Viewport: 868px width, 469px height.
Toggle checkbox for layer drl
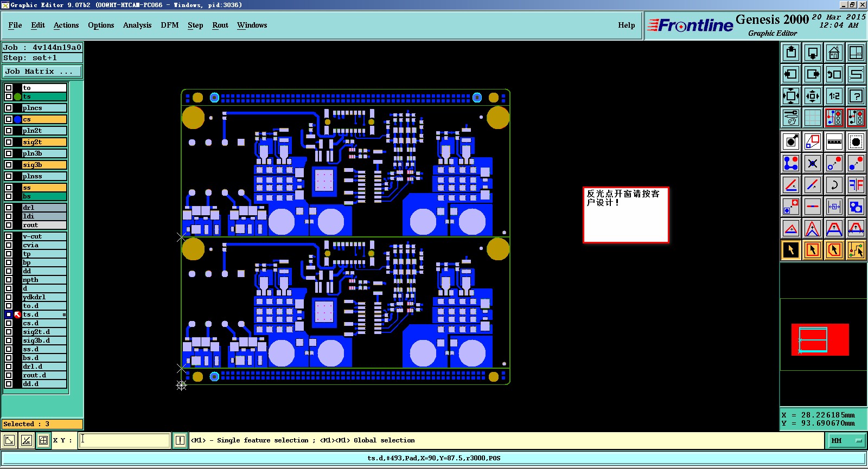pyautogui.click(x=9, y=208)
